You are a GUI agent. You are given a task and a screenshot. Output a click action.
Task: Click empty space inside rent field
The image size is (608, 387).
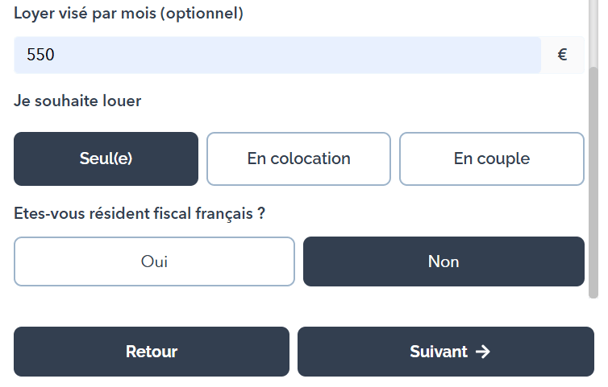(310, 55)
